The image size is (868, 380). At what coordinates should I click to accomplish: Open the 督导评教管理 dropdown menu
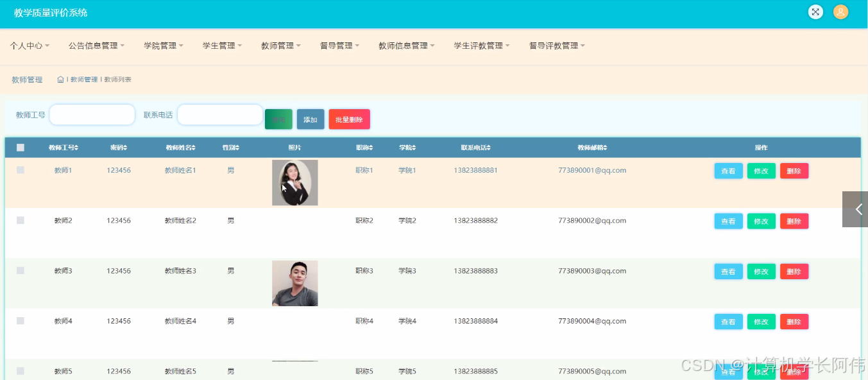pyautogui.click(x=557, y=46)
